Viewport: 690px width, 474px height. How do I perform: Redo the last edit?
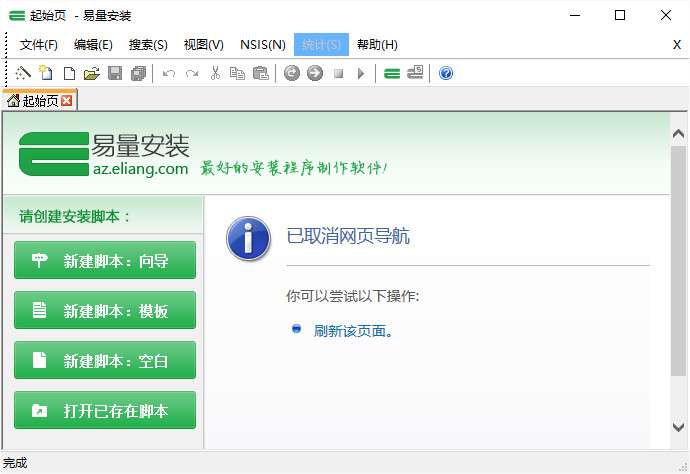[192, 73]
